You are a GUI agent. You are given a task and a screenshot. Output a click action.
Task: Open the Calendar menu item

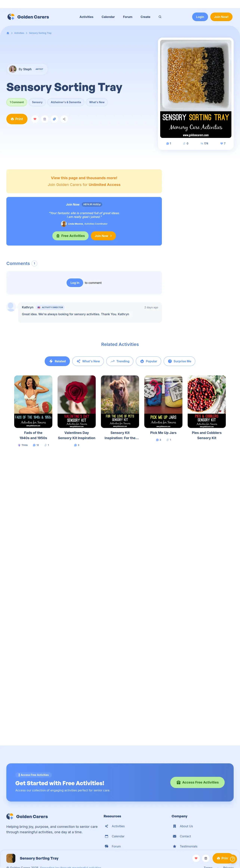coord(108,17)
